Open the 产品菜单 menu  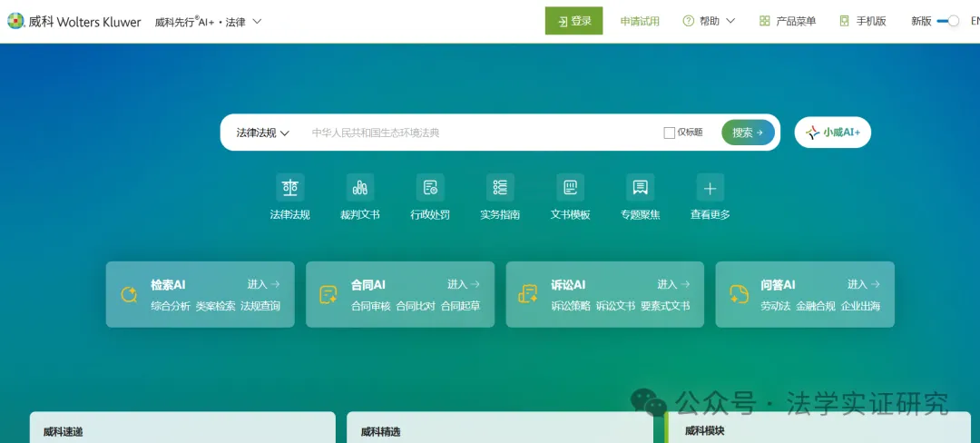(788, 21)
